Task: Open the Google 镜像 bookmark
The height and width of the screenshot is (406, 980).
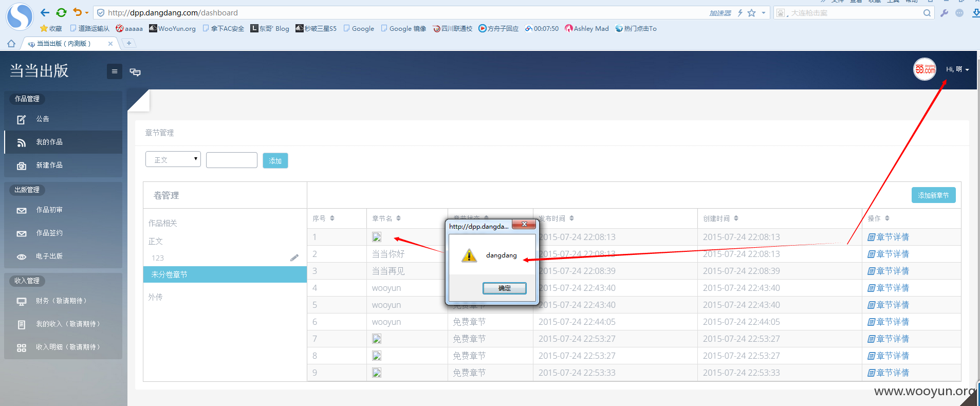Action: pos(403,29)
